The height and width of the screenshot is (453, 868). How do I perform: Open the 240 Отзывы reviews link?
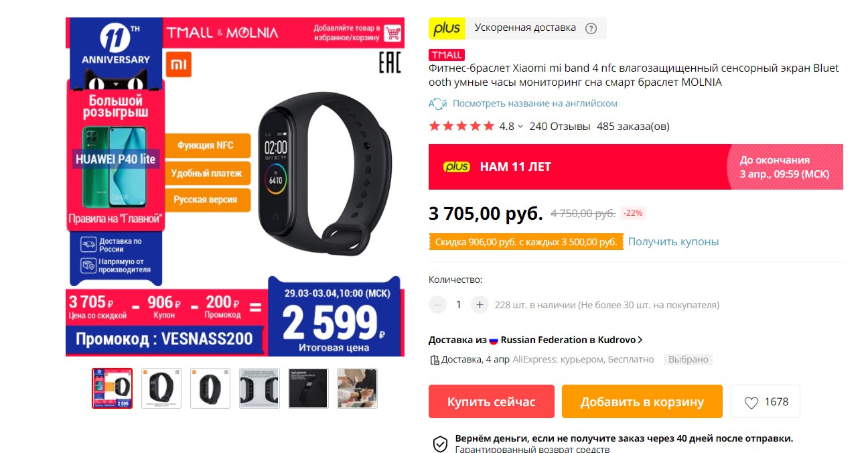coord(560,126)
